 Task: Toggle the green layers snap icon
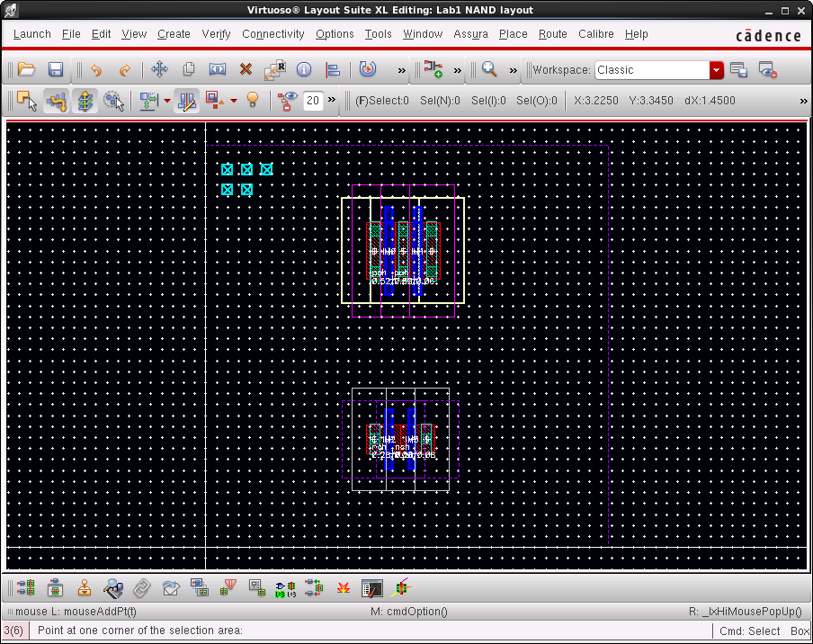85,101
